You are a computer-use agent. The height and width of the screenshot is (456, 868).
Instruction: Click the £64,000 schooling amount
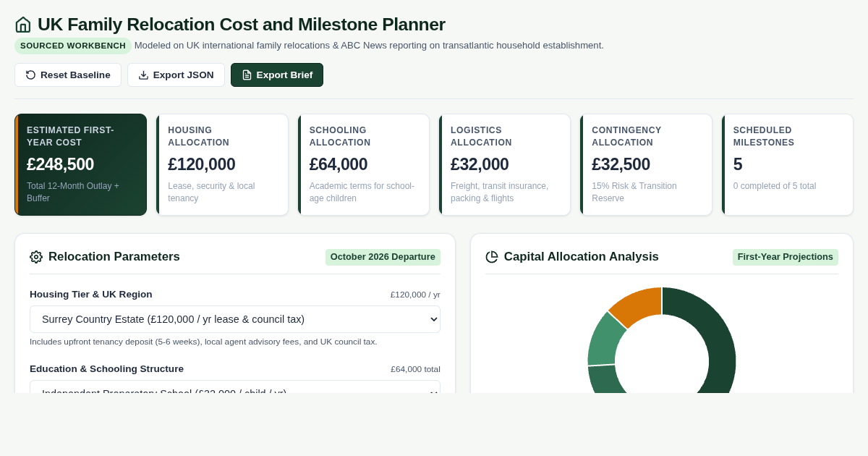pos(339,164)
